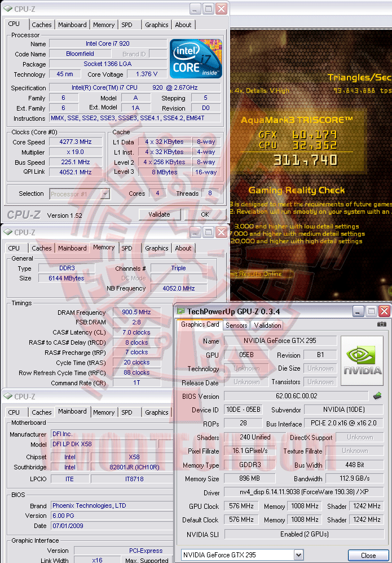The width and height of the screenshot is (392, 563).
Task: Switch to Sensors tab in GPU-Z
Action: click(236, 326)
